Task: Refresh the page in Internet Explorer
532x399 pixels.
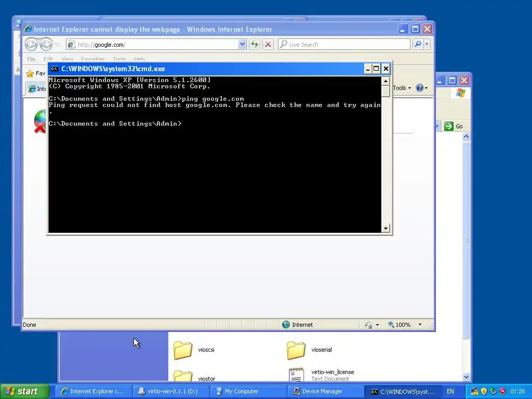Action: (255, 44)
